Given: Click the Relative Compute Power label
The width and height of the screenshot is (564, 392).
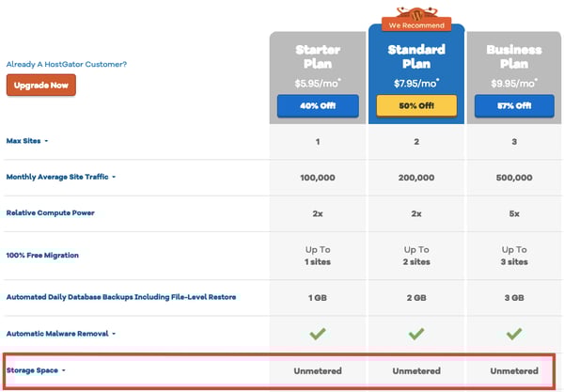Looking at the screenshot, I should point(50,212).
